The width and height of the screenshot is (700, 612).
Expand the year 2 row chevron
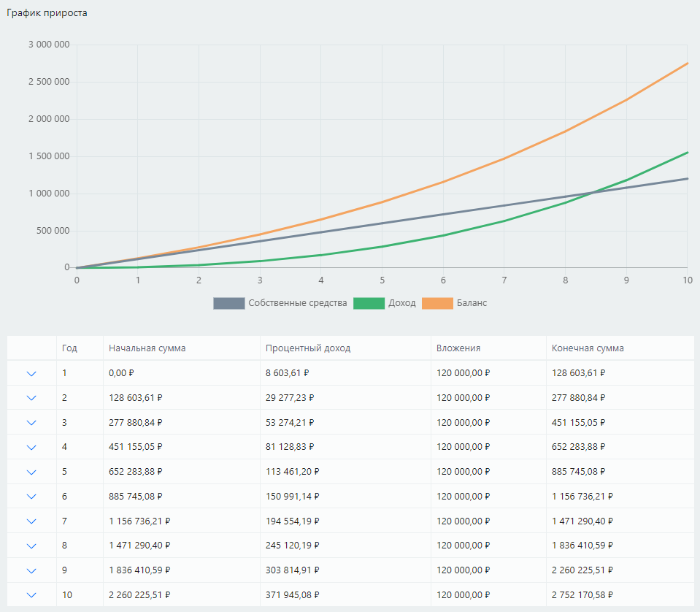tap(31, 398)
